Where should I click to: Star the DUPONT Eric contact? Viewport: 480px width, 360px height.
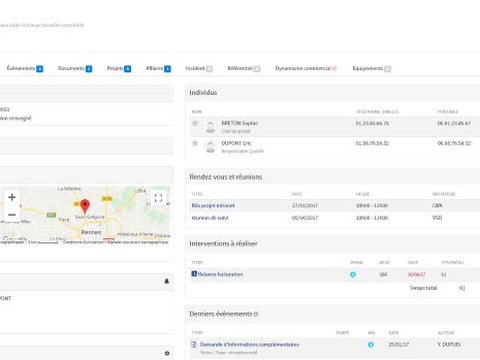195,143
